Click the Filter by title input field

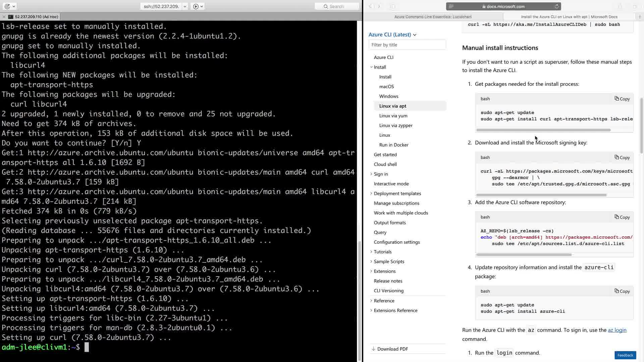pyautogui.click(x=407, y=45)
